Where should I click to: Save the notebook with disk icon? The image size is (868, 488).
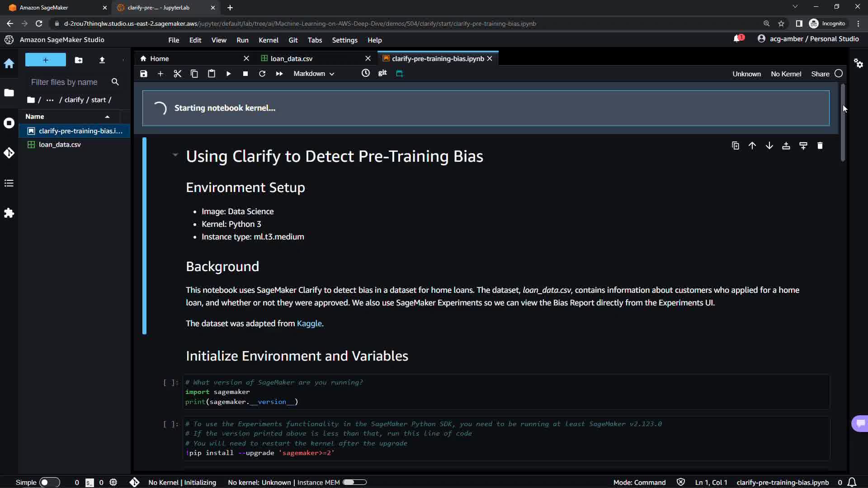coord(144,74)
